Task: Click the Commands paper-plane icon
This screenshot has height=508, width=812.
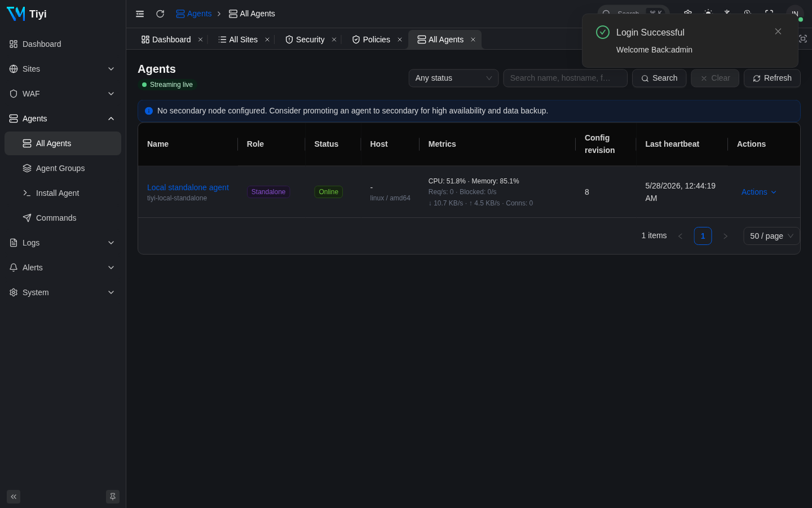Action: [27, 218]
